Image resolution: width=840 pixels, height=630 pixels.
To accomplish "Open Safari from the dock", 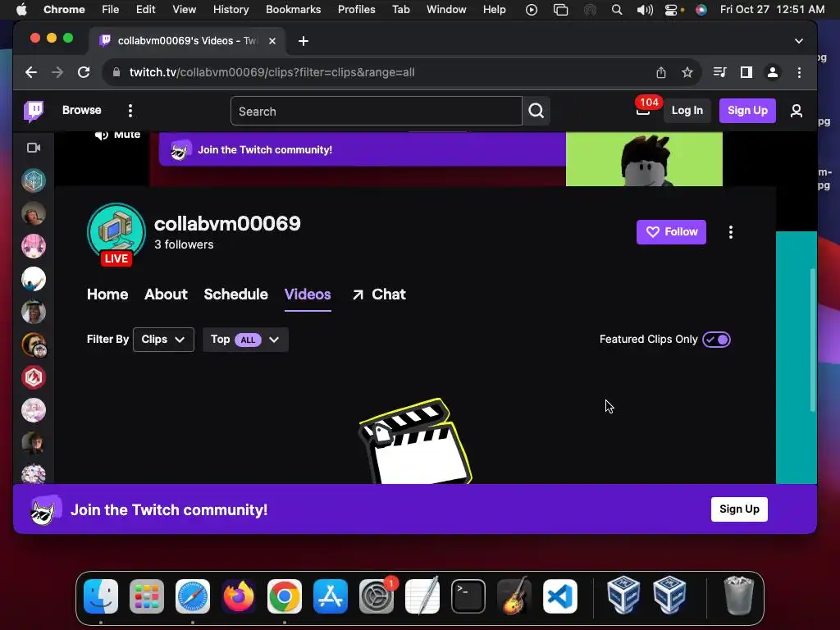I will tap(193, 596).
